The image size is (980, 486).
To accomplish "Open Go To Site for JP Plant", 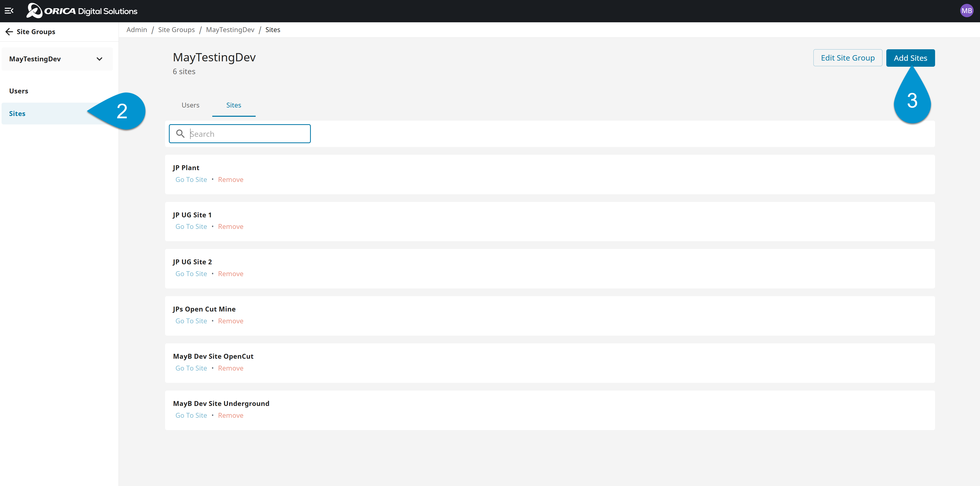I will tap(191, 180).
